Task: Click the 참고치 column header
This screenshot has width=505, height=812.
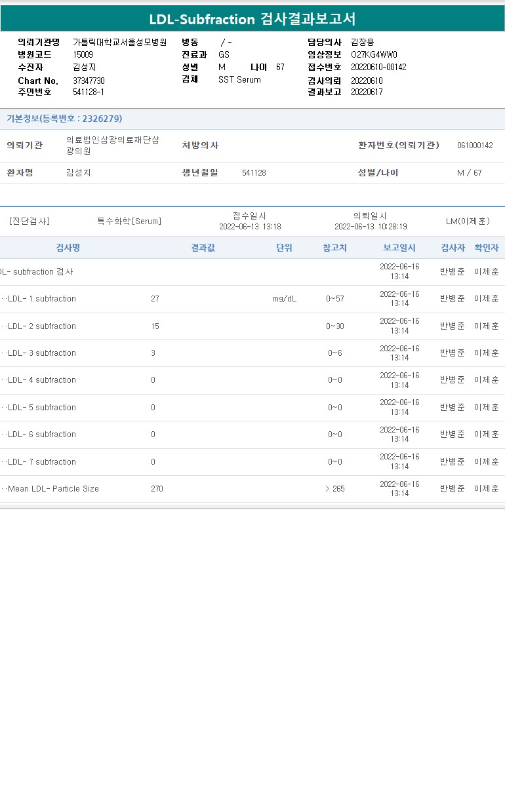Action: 334,248
